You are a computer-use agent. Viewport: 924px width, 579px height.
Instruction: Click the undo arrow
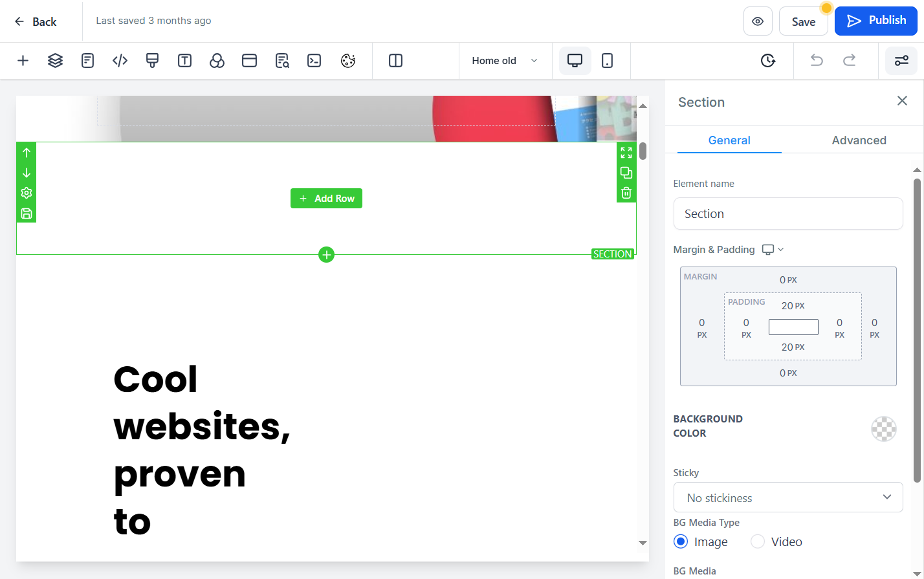click(x=817, y=61)
